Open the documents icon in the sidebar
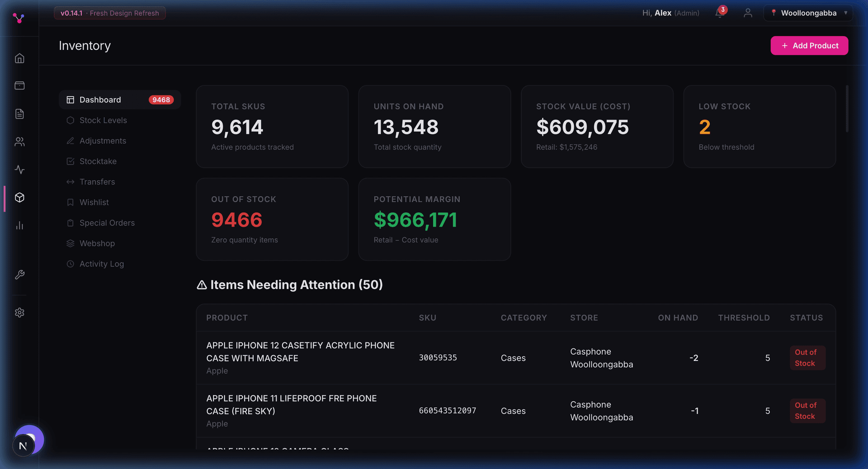The image size is (868, 469). (x=19, y=114)
